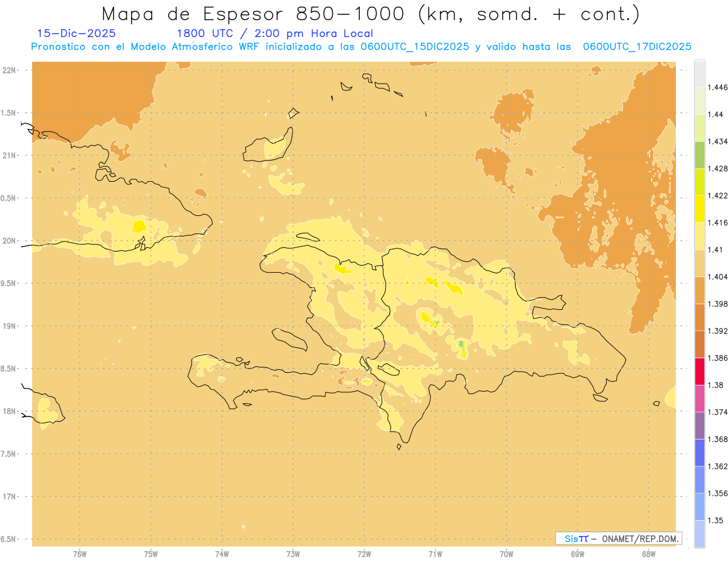Click the colorbar value '1.416'
The width and height of the screenshot is (728, 562).
(x=718, y=222)
